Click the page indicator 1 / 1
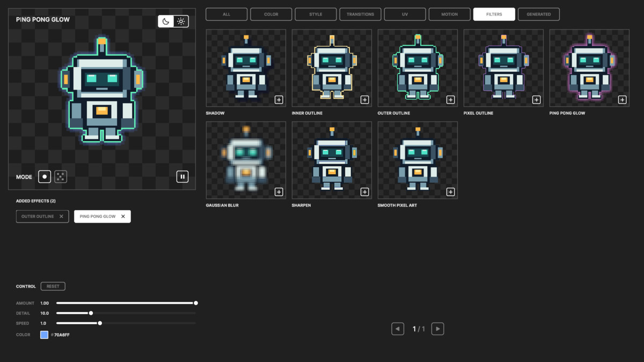The image size is (644, 362). pyautogui.click(x=419, y=329)
